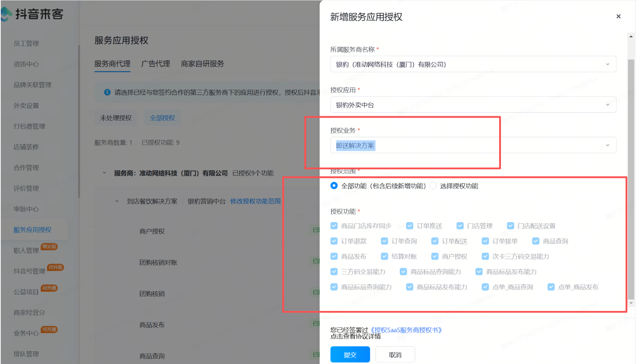Open 业务中心 in sidebar
The height and width of the screenshot is (364, 636).
[26, 333]
